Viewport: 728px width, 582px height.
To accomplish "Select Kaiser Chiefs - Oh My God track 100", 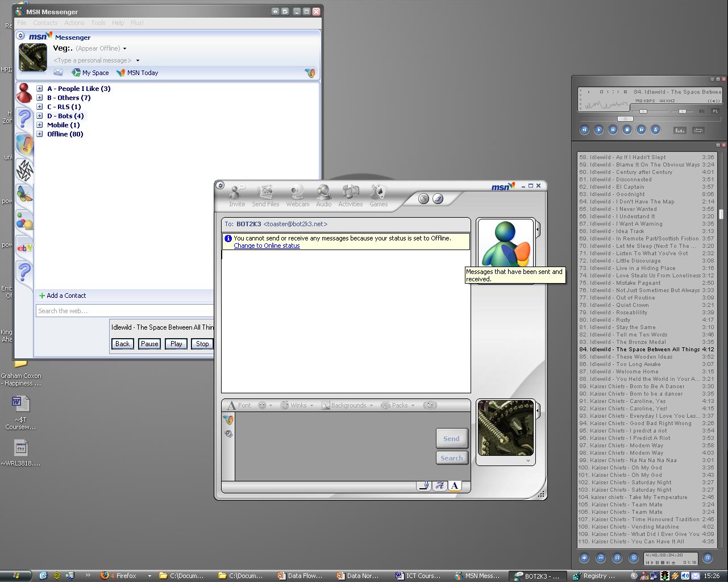I will pyautogui.click(x=646, y=468).
